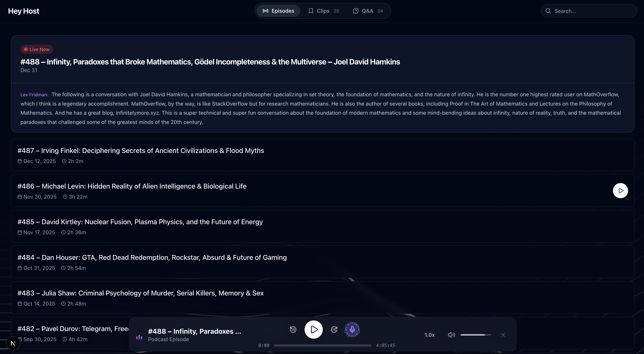Switch to the Clips tab

tap(323, 11)
